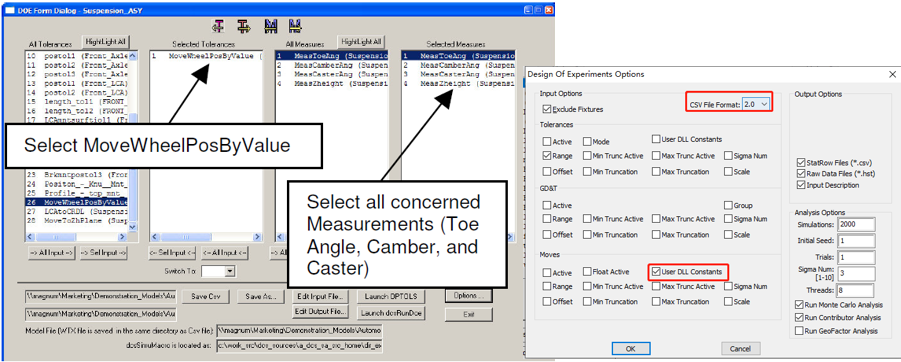Image resolution: width=901 pixels, height=362 pixels.
Task: Select MeasCamberAng in All Measures list
Action: coord(332,66)
